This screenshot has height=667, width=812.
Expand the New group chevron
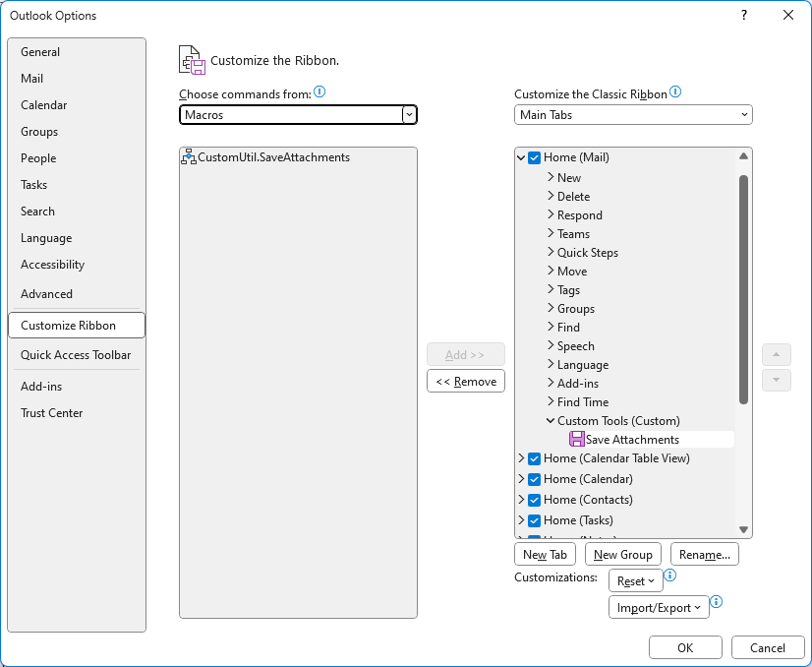[551, 177]
